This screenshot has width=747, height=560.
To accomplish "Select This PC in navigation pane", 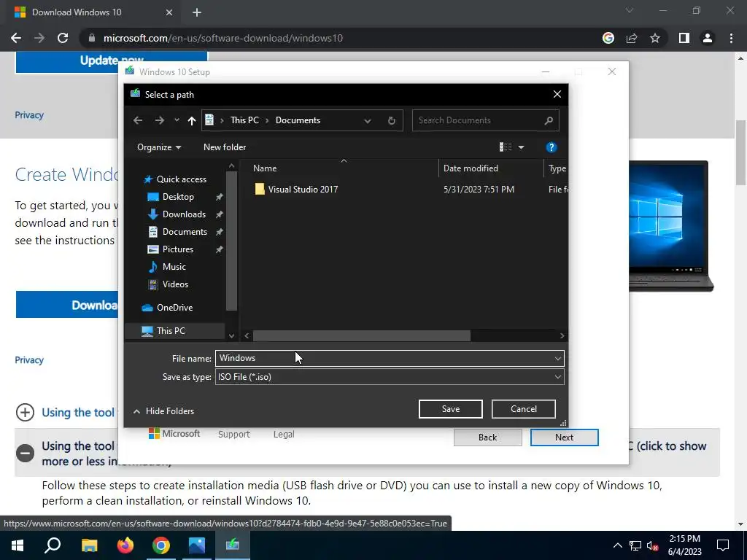I will [171, 331].
